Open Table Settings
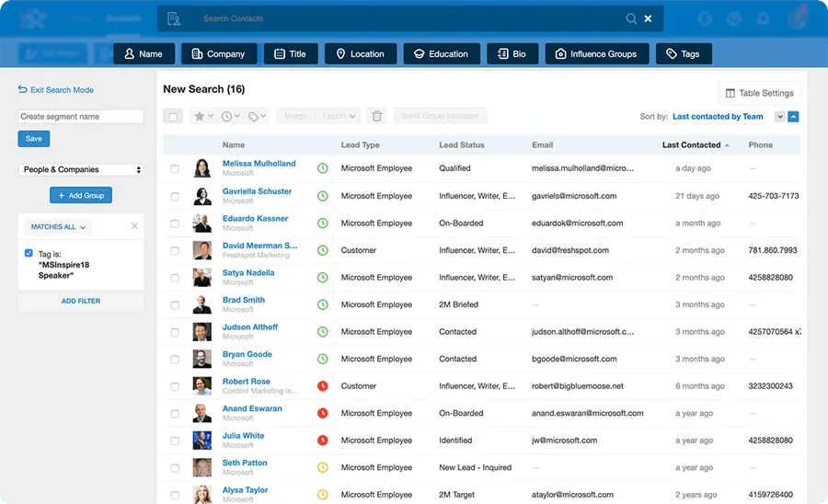The height and width of the screenshot is (504, 828). coord(759,93)
